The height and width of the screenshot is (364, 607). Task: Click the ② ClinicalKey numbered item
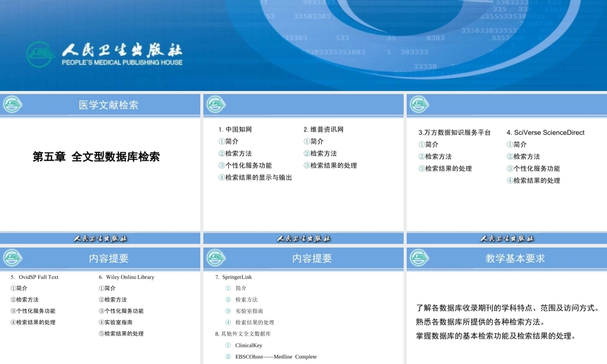click(245, 345)
